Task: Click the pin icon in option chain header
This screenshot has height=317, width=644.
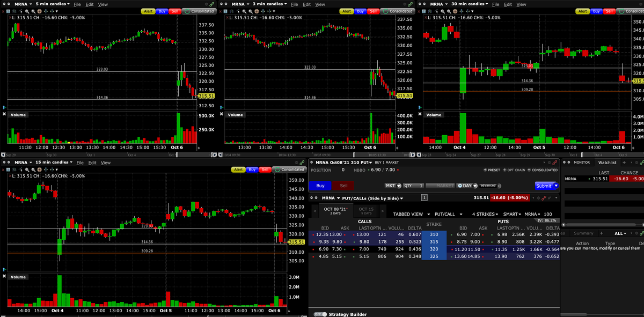Action: click(550, 198)
